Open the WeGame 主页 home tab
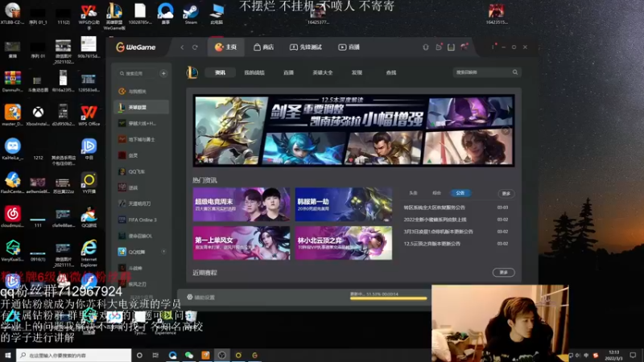The image size is (644, 362). click(x=226, y=47)
